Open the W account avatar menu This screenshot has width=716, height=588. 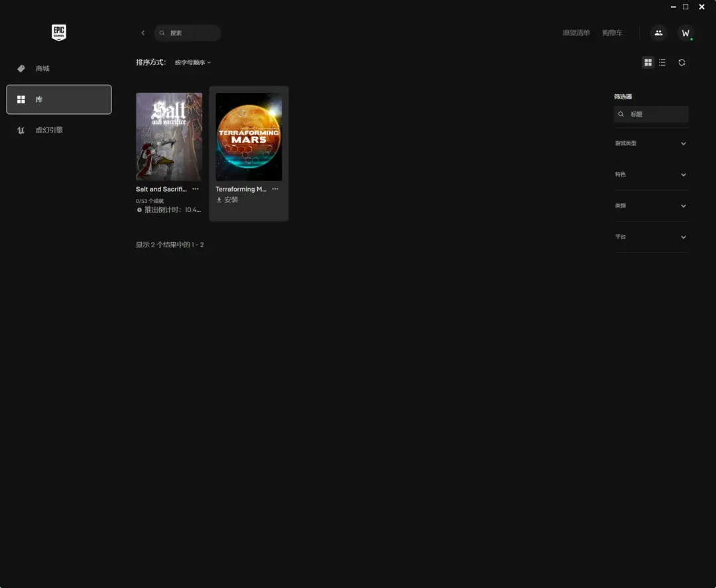pos(686,33)
